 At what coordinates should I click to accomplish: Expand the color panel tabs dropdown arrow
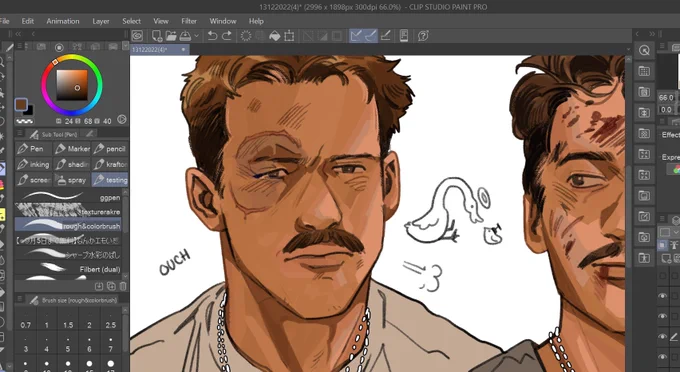tap(125, 46)
